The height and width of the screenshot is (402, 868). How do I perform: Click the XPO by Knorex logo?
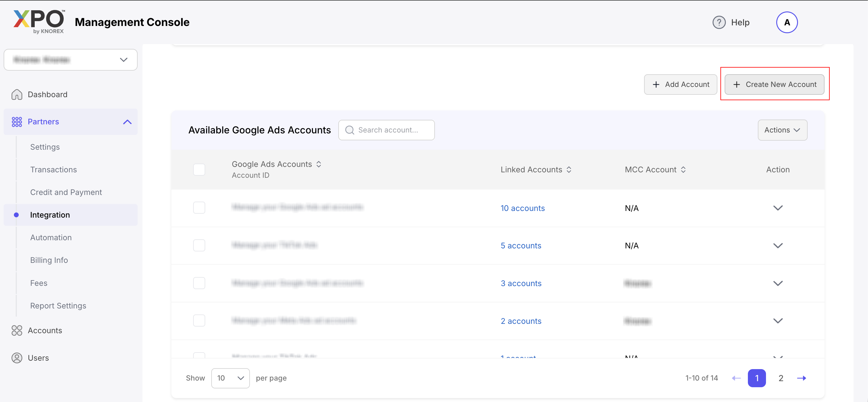(39, 22)
